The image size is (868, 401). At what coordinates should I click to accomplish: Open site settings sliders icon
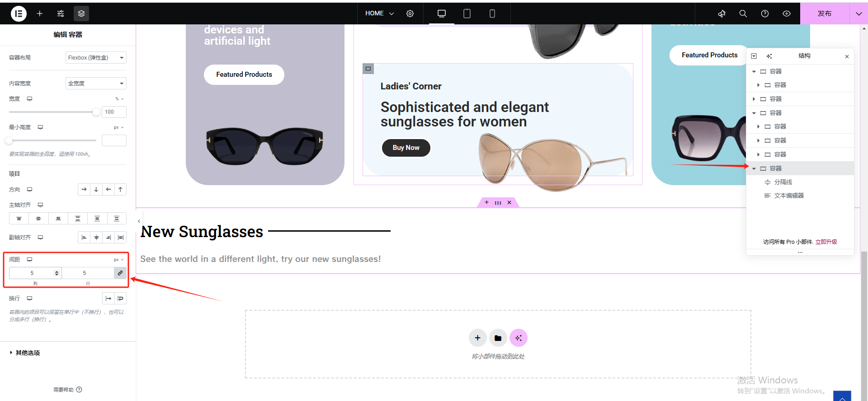click(61, 14)
